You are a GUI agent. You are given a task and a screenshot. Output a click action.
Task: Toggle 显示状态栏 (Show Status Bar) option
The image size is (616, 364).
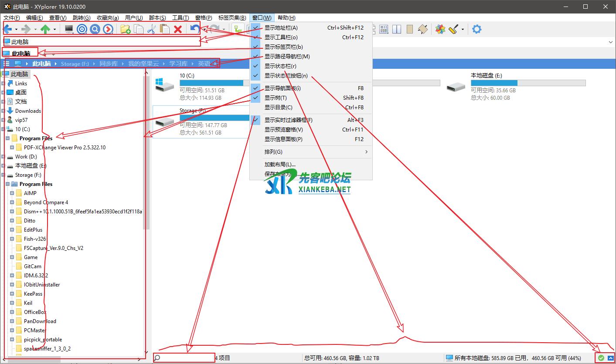coord(280,66)
